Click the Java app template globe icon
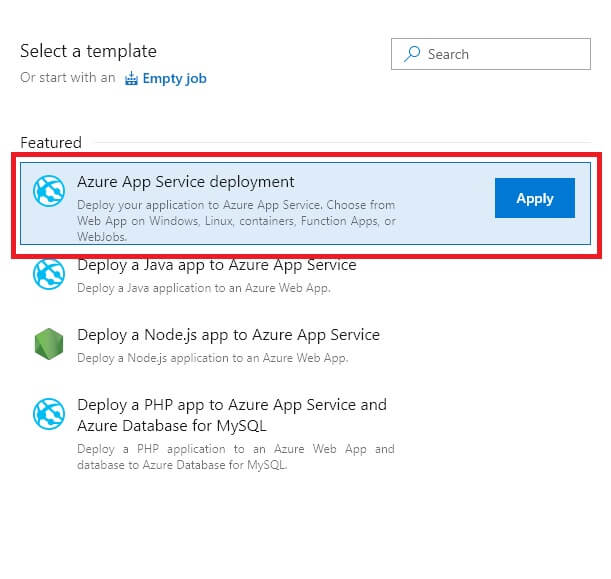The width and height of the screenshot is (611, 579). tap(49, 274)
